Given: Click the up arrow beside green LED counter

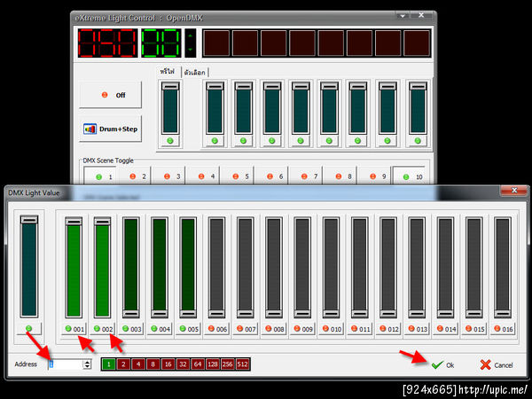Looking at the screenshot, I should coord(190,35).
